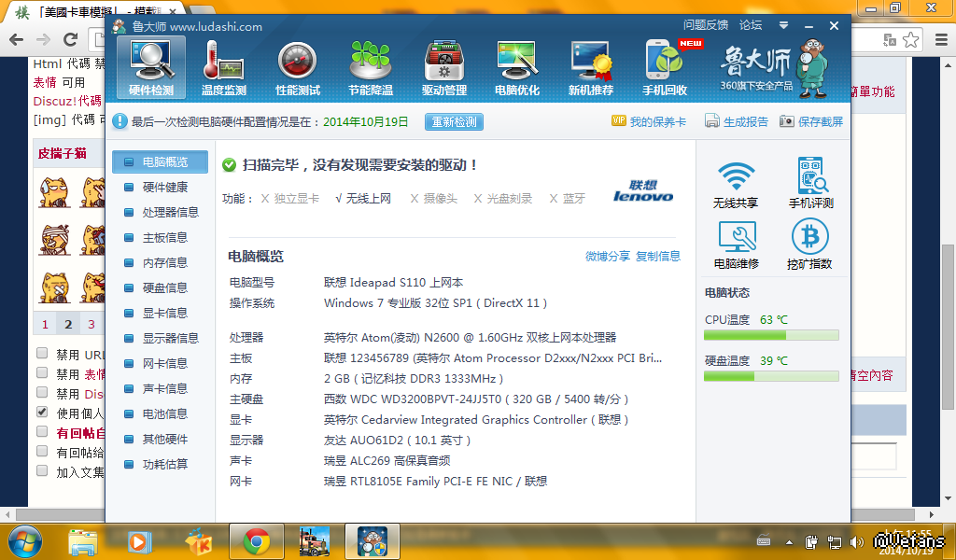Open the 电脑维修 computer repair tool
The width and height of the screenshot is (956, 560).
736,245
